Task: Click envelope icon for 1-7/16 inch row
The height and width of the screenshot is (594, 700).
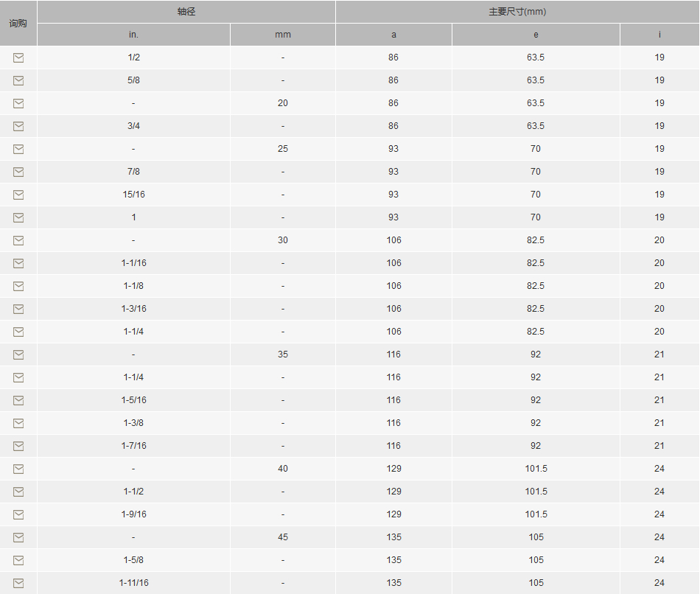Action: (x=18, y=446)
